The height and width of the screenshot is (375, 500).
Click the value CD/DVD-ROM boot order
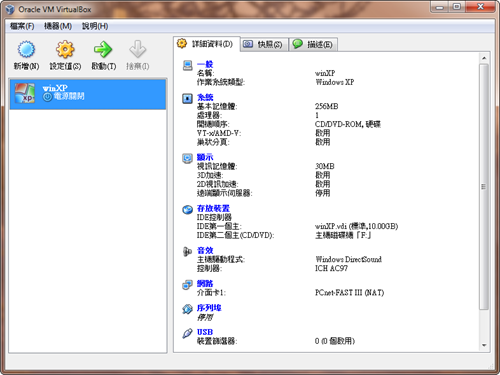click(x=348, y=124)
